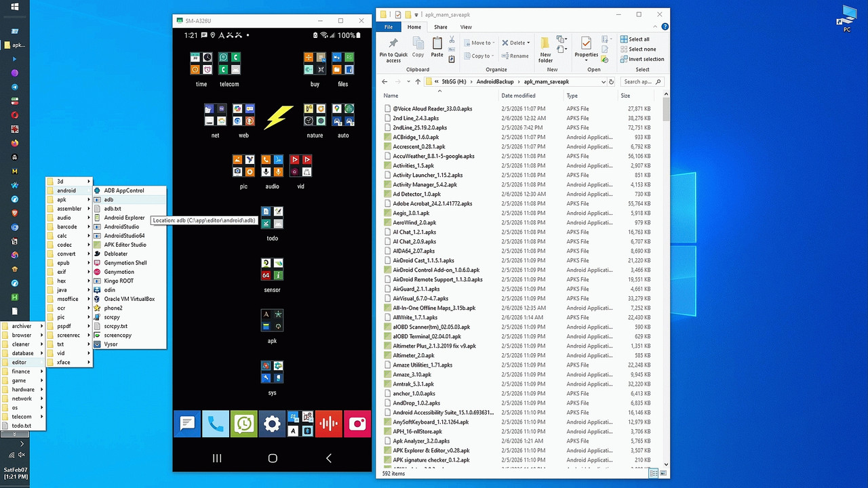868x488 pixels.
Task: Switch to the Share ribbon tab
Action: pos(441,27)
